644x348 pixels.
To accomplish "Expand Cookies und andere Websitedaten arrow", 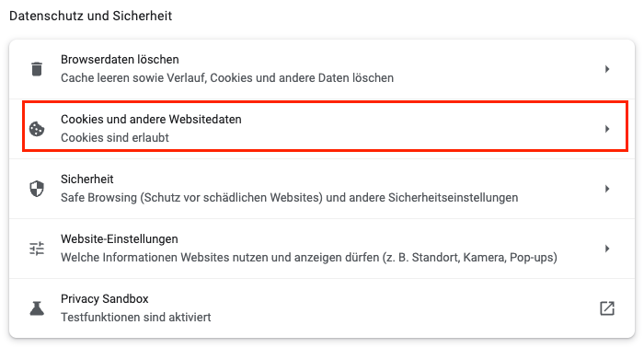I will (607, 129).
